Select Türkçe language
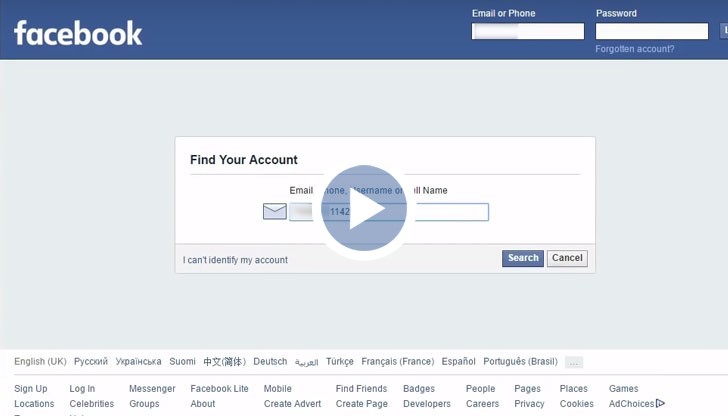The image size is (728, 416). click(x=340, y=361)
